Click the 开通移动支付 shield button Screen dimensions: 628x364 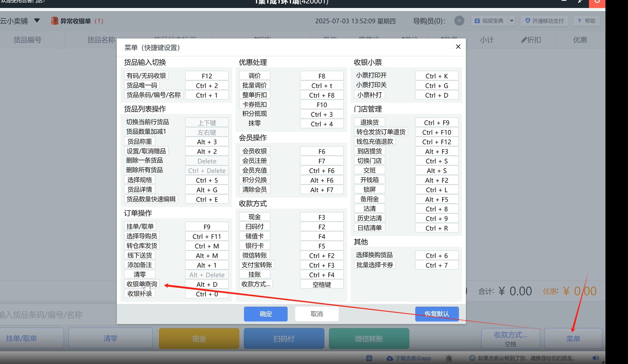(544, 21)
